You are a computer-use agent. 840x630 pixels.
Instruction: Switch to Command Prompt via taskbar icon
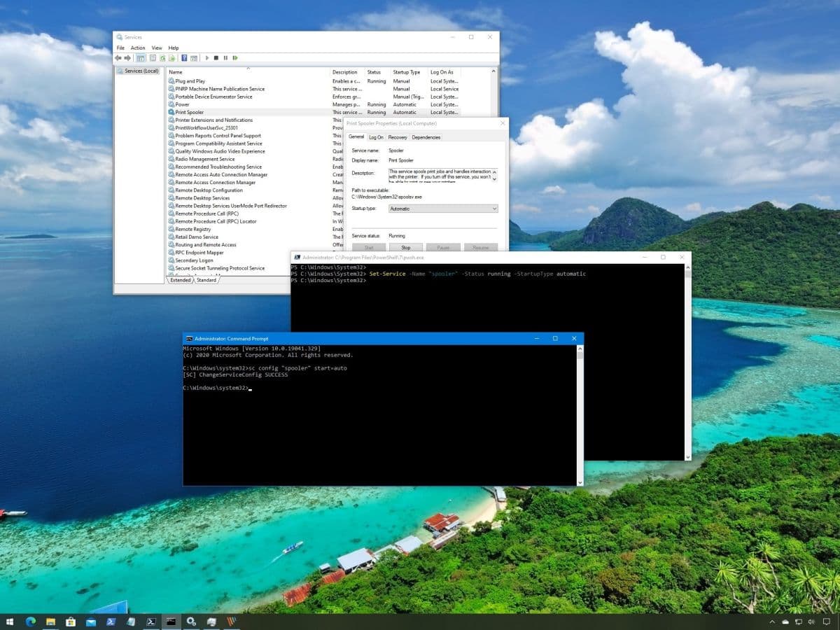tap(171, 621)
